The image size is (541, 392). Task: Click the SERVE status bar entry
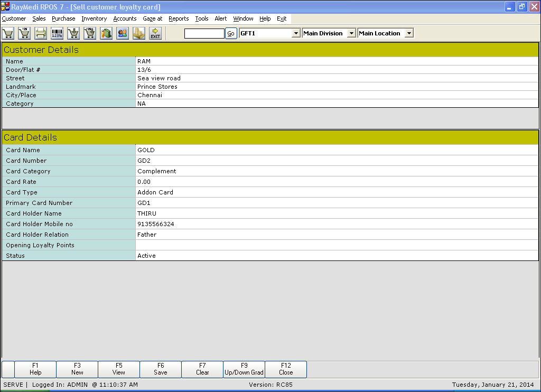pos(13,385)
